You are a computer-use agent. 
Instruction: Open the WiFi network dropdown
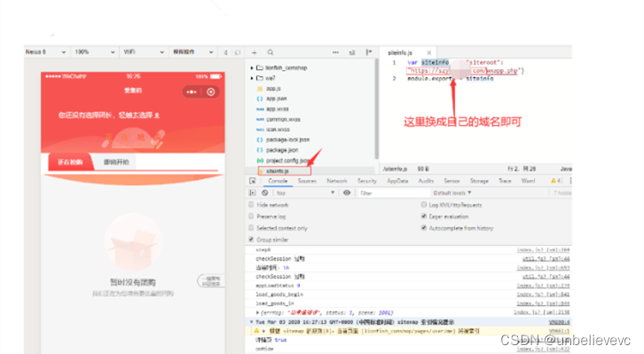pos(144,52)
